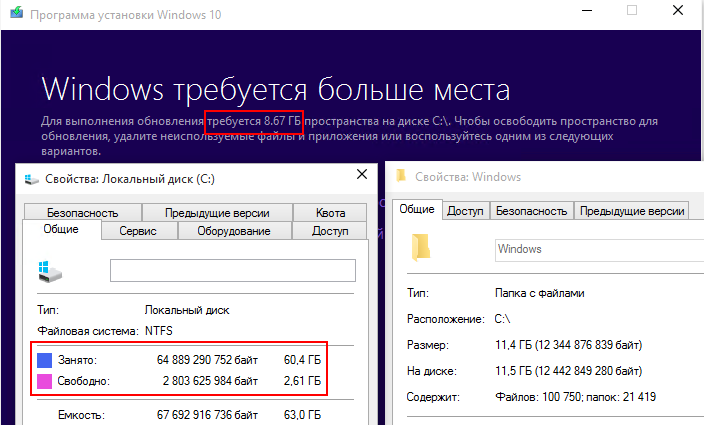704x425 pixels.
Task: Click the blue Занято color swatch
Action: click(44, 360)
